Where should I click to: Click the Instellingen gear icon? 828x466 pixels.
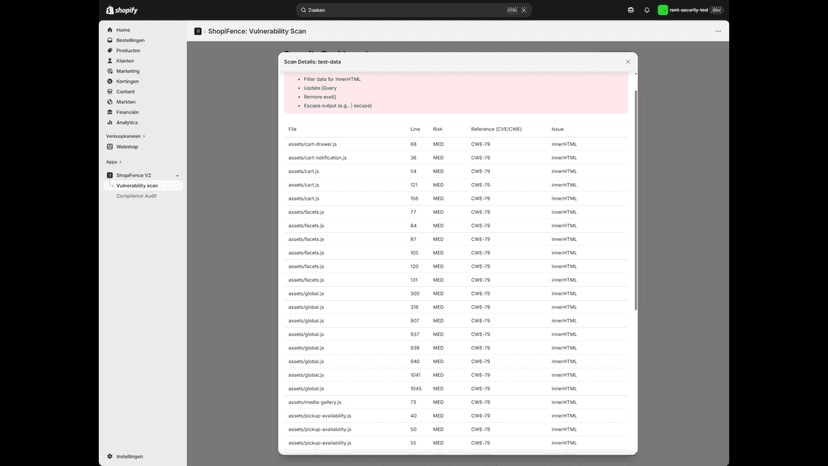pyautogui.click(x=110, y=456)
